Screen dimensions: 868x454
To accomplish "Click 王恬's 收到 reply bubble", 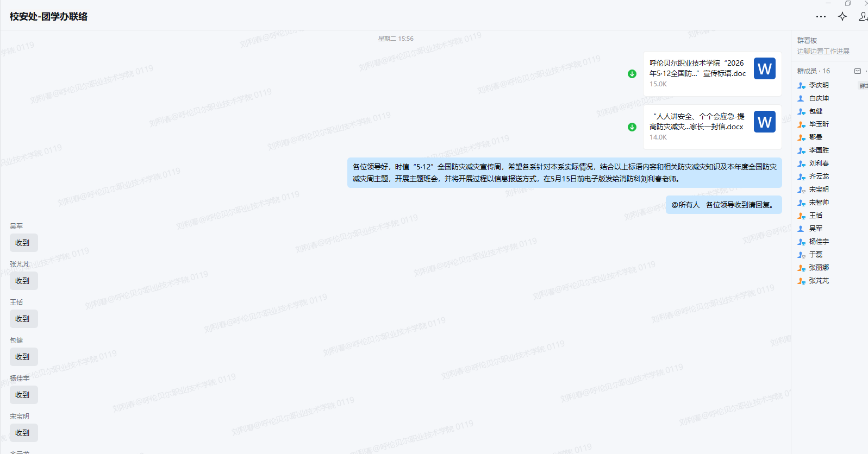I will pyautogui.click(x=23, y=319).
